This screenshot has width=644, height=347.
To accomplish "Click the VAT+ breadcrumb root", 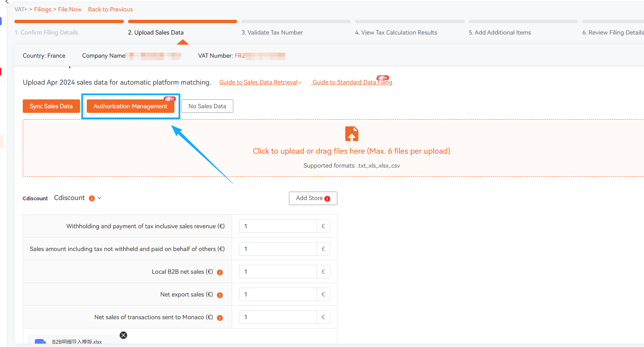I will [x=21, y=9].
